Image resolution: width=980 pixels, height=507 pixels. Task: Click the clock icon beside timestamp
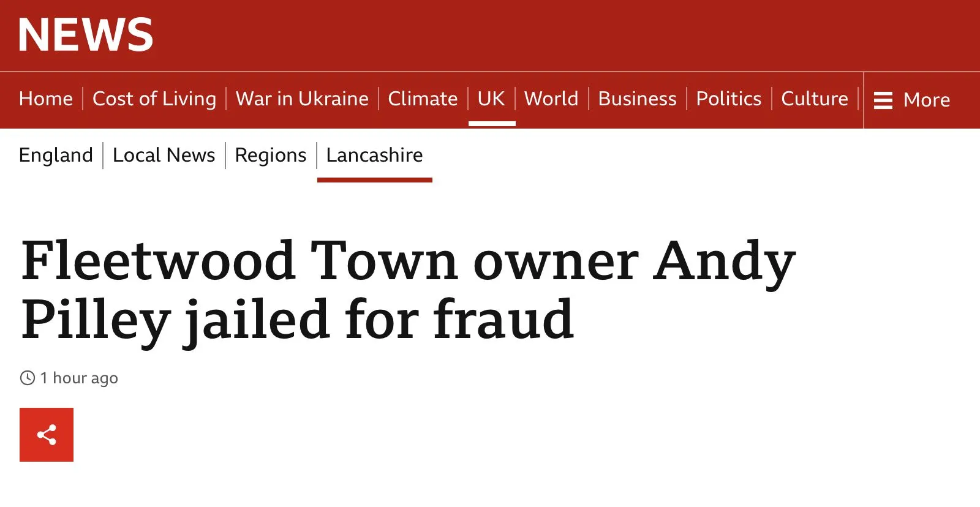[x=28, y=378]
